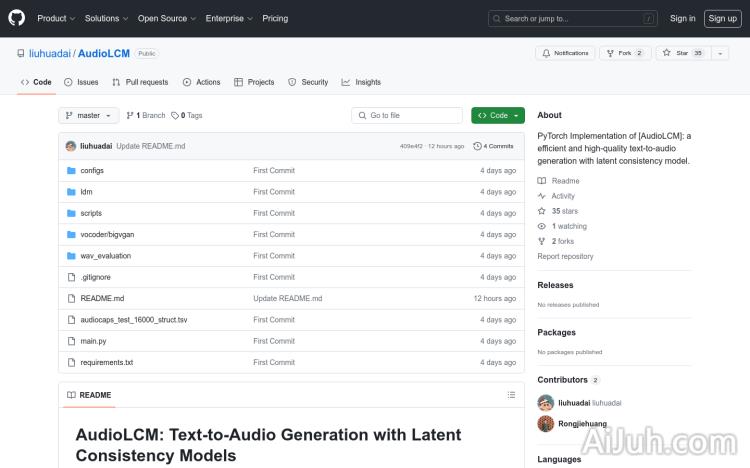This screenshot has height=468, width=750.
Task: Open the Readme link in About
Action: pyautogui.click(x=558, y=181)
